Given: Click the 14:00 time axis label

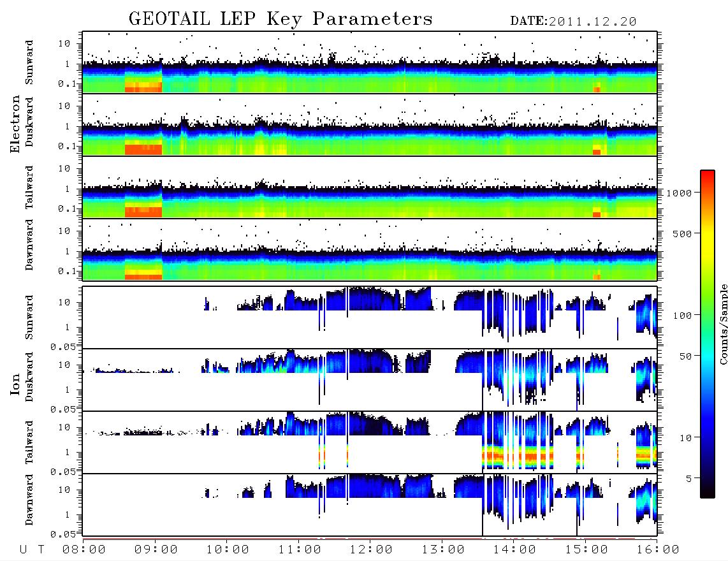Looking at the screenshot, I should pos(514,550).
